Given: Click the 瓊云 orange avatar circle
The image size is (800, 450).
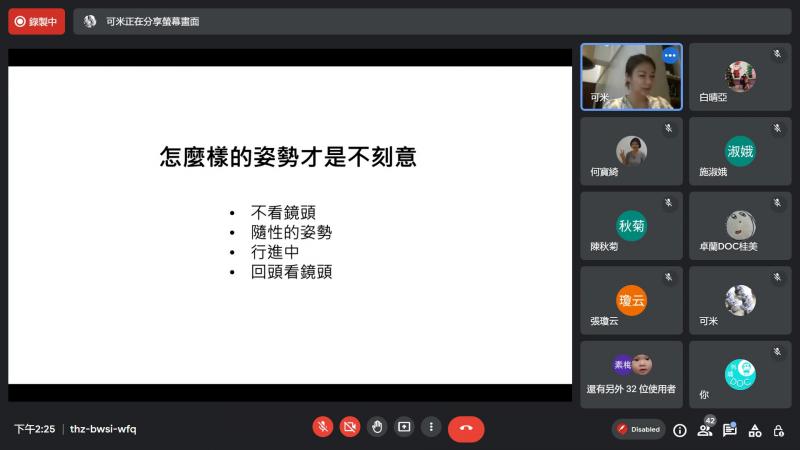Looking at the screenshot, I should pyautogui.click(x=632, y=300).
